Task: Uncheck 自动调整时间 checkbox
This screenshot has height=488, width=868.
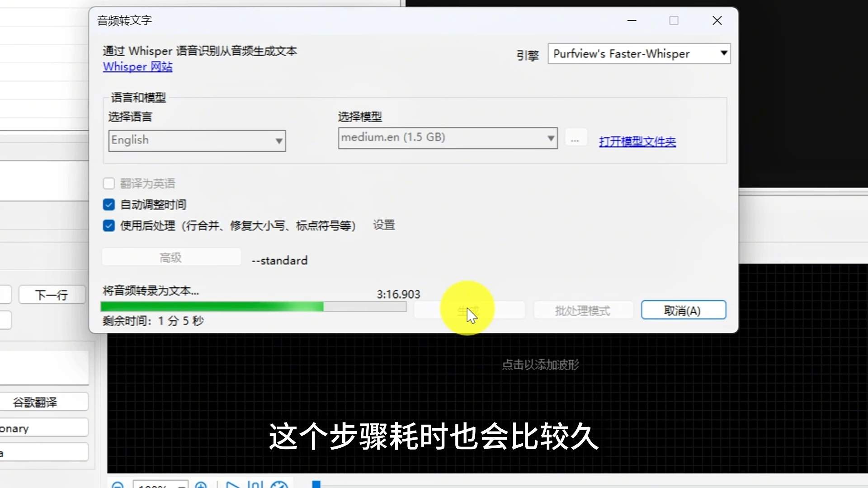Action: (x=109, y=205)
